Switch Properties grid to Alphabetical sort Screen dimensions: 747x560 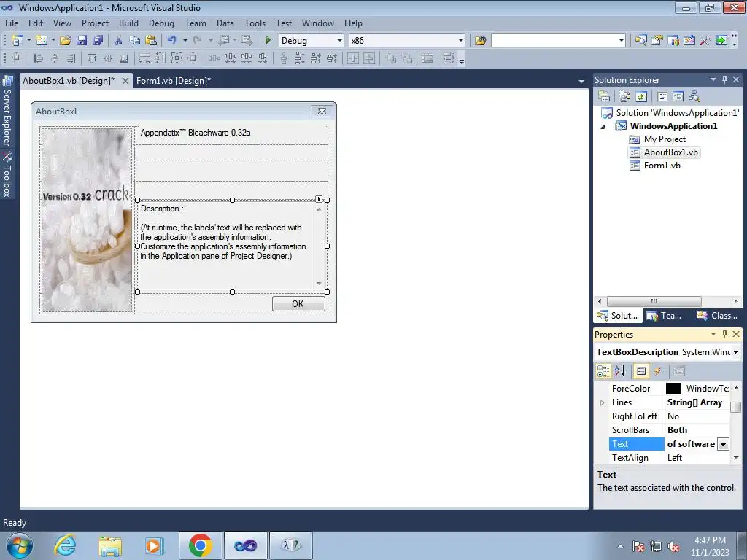[x=620, y=371]
